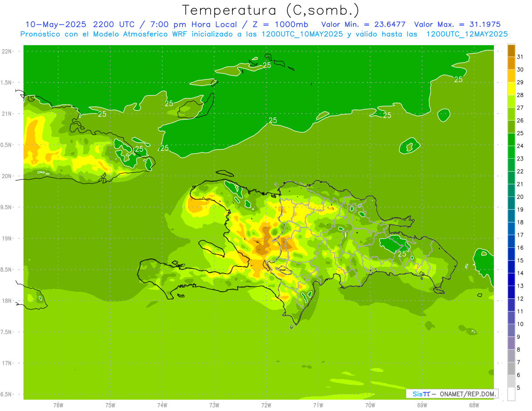Click the yellow legend swatch between 28 and 29
Image resolution: width=532 pixels, height=411 pixels.
pyautogui.click(x=511, y=89)
